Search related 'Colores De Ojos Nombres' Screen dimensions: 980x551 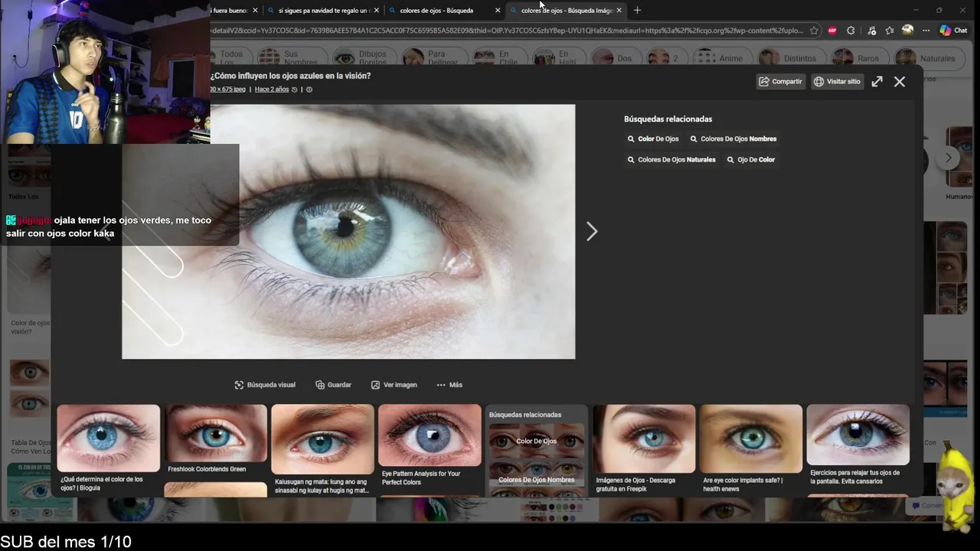pyautogui.click(x=733, y=139)
